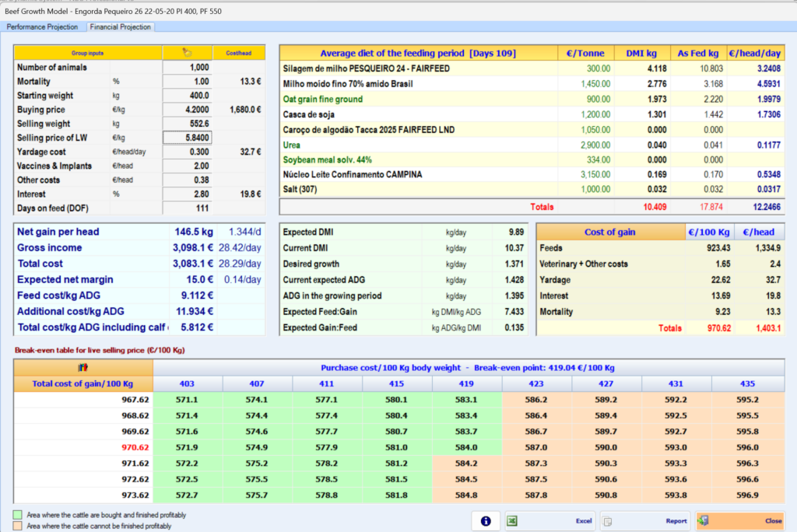The width and height of the screenshot is (797, 532).
Task: Select the Gross income value 3,098.1 €
Action: (x=193, y=247)
